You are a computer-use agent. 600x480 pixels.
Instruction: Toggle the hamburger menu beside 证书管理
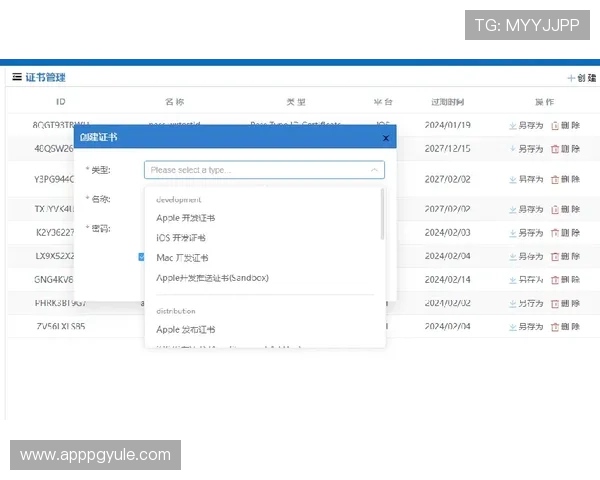tap(17, 77)
